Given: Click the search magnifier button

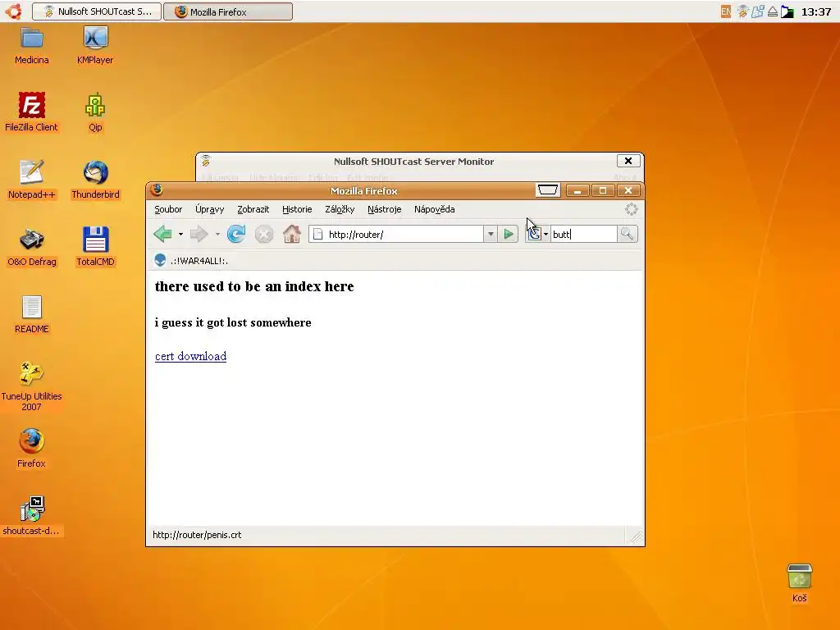Looking at the screenshot, I should coord(627,234).
